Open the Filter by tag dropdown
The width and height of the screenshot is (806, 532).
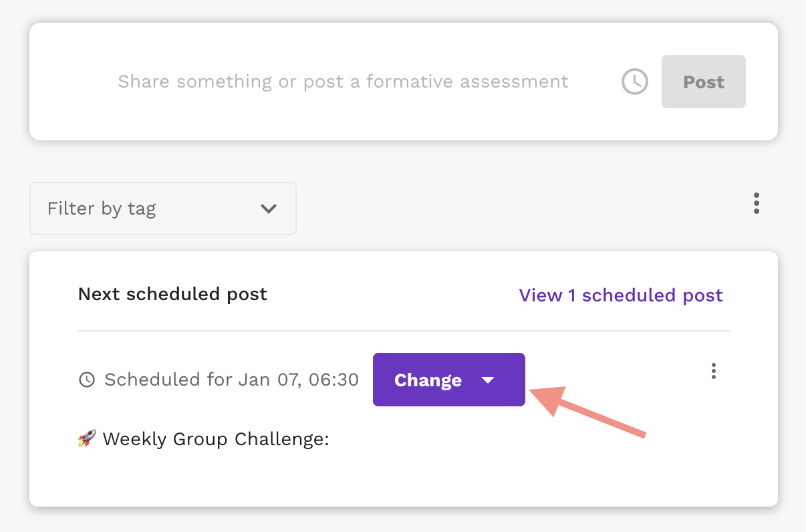pyautogui.click(x=163, y=209)
